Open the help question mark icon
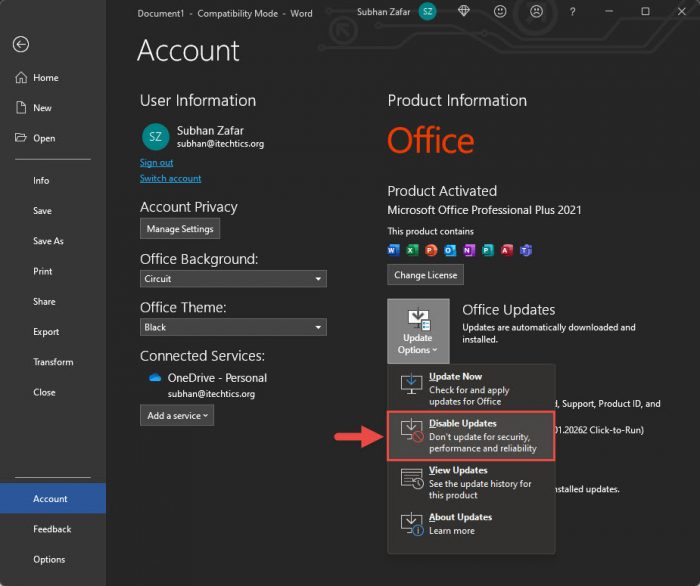This screenshot has height=586, width=700. [570, 12]
